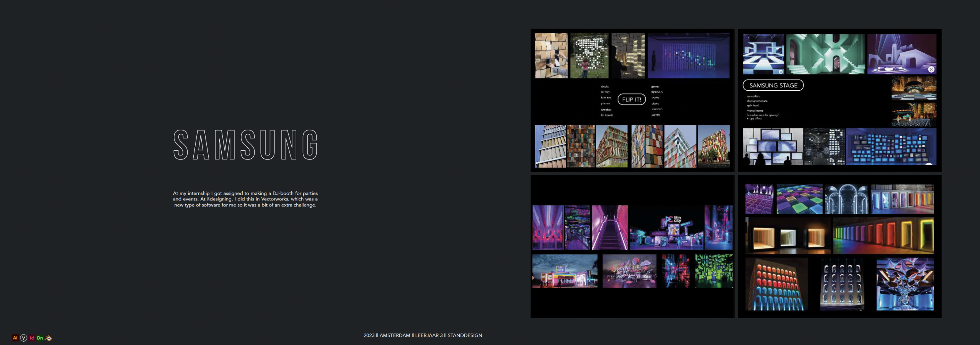Viewport: 980px width, 345px height.
Task: Click the Adobe Illustrator Ai icon
Action: (x=15, y=338)
